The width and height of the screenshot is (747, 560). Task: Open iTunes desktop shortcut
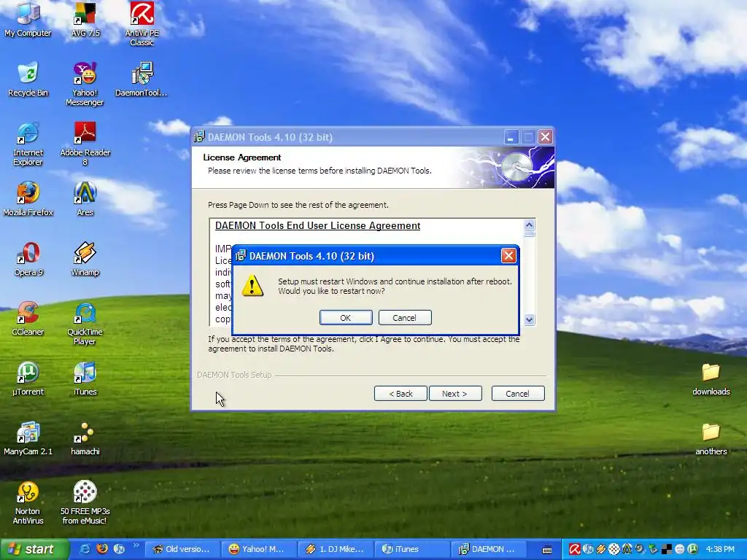(85, 379)
